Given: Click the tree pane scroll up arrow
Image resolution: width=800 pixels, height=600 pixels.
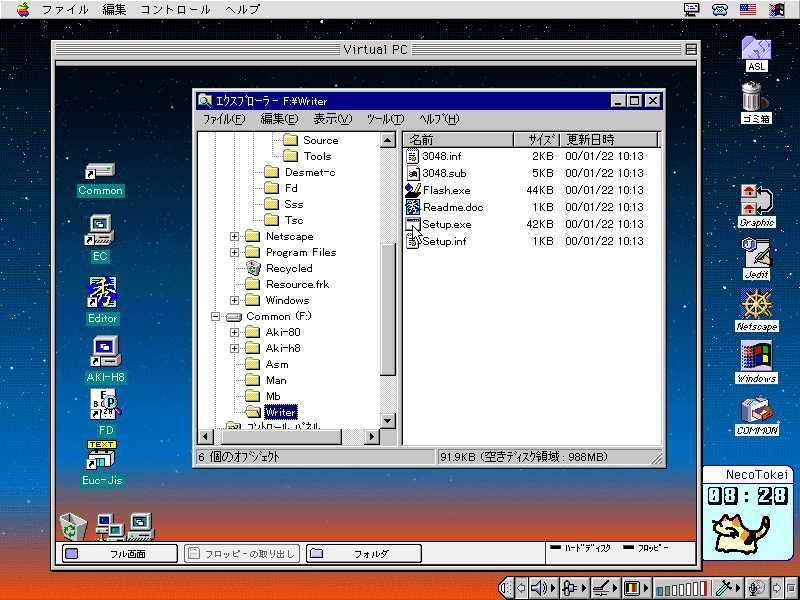Looking at the screenshot, I should click(388, 140).
